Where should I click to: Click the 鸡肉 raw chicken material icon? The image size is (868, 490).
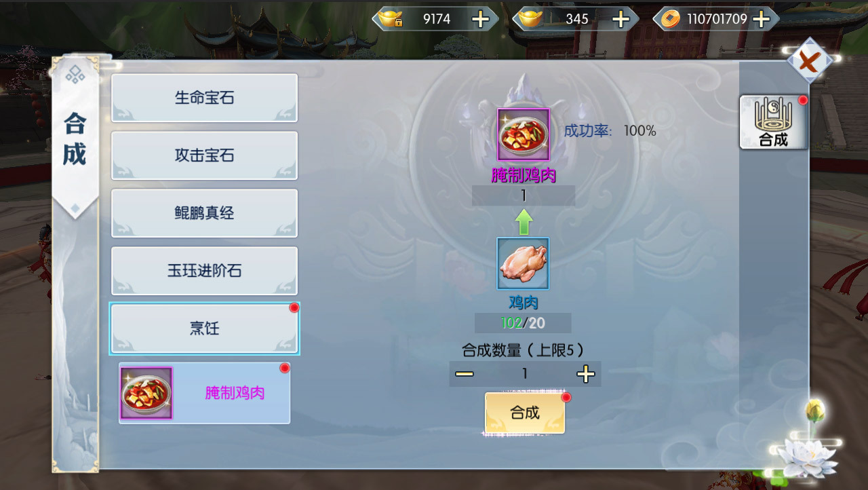click(x=523, y=263)
